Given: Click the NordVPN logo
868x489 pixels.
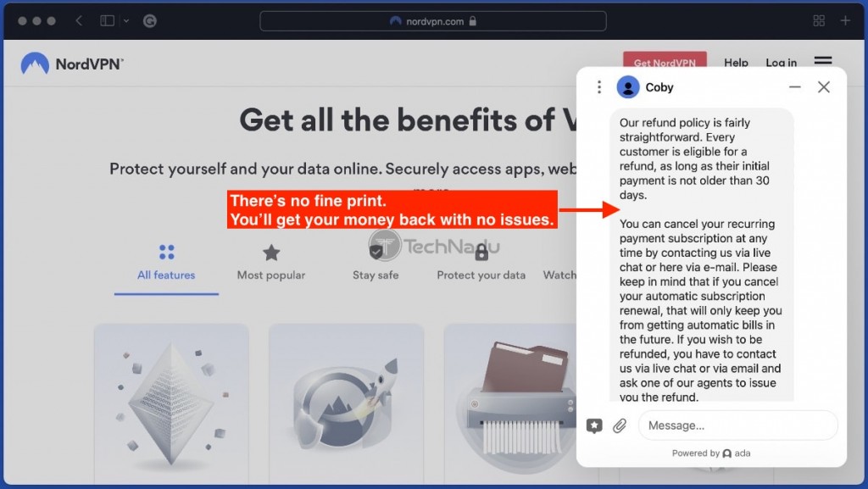Looking at the screenshot, I should 72,64.
